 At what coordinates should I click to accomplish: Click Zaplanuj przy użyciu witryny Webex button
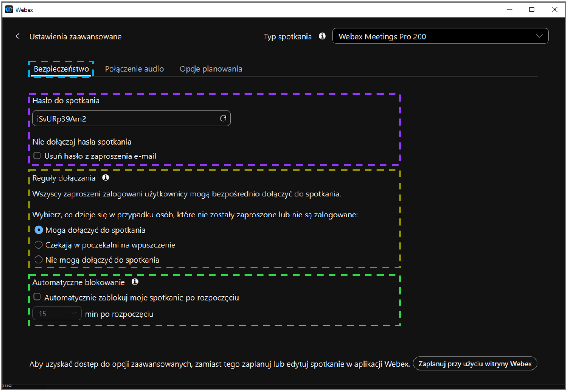point(475,364)
